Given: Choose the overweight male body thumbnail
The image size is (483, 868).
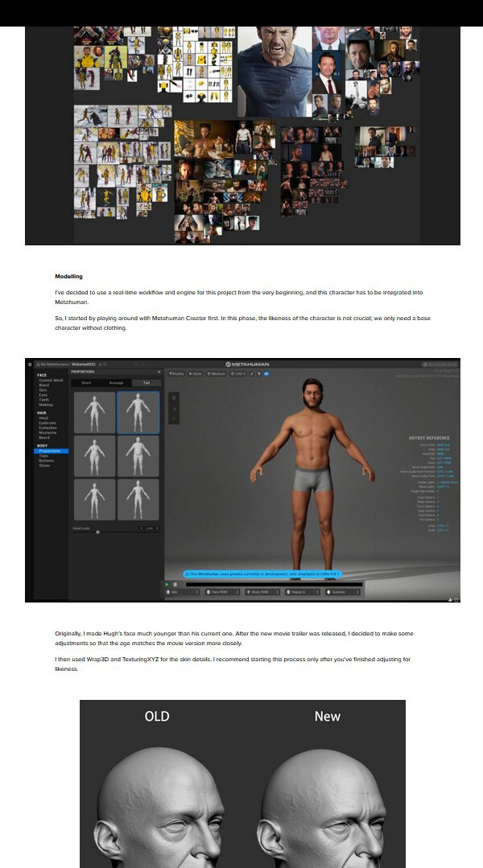Looking at the screenshot, I should tap(138, 456).
